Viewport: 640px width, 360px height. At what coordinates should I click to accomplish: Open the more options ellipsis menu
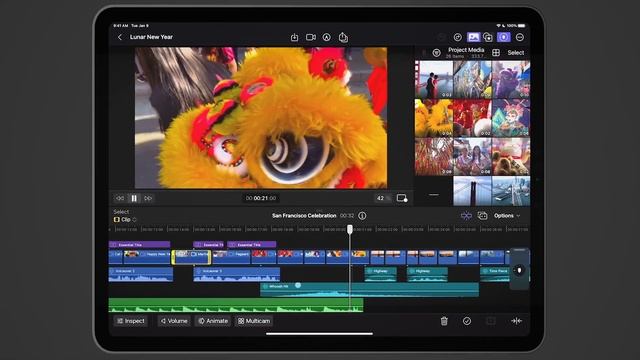520,37
